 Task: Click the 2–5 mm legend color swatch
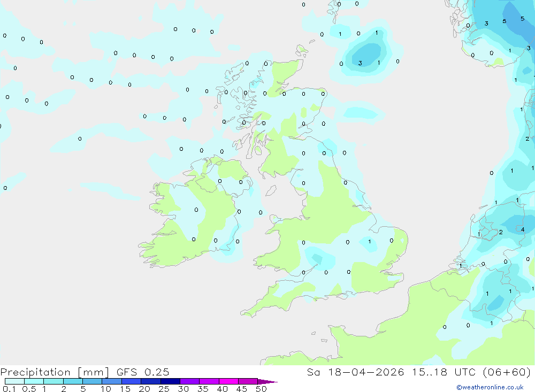(73, 381)
